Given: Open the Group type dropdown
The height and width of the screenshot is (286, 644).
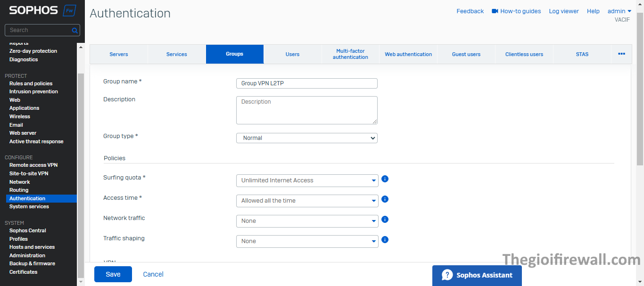Looking at the screenshot, I should pos(306,138).
